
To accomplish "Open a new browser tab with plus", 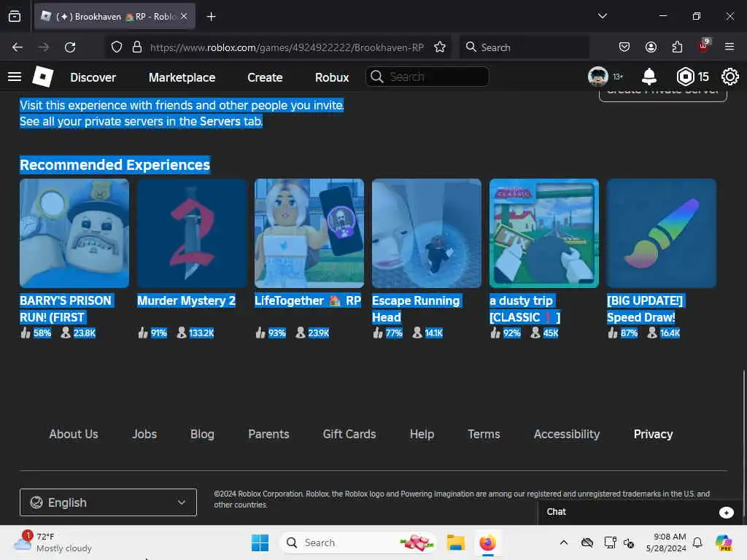I will pyautogui.click(x=211, y=17).
